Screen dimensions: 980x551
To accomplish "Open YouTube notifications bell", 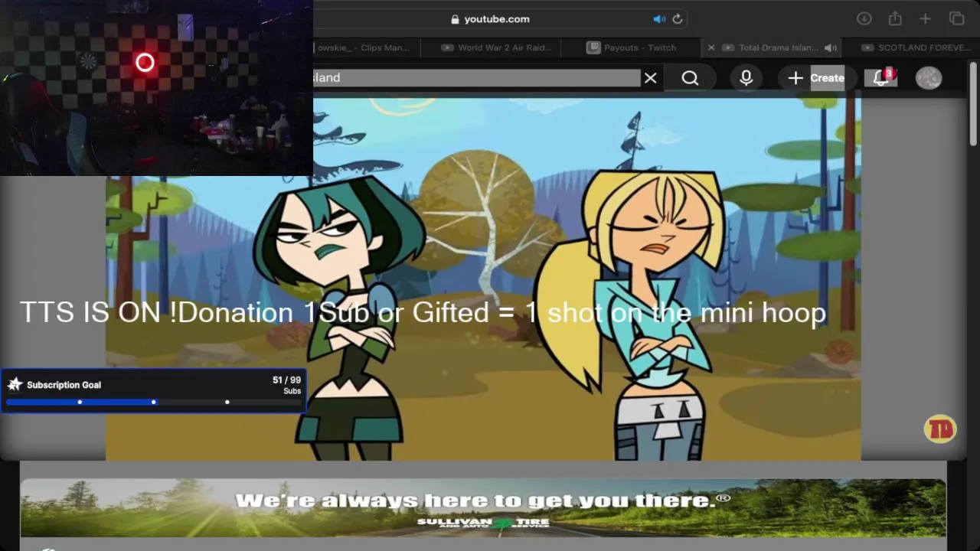I will 881,77.
